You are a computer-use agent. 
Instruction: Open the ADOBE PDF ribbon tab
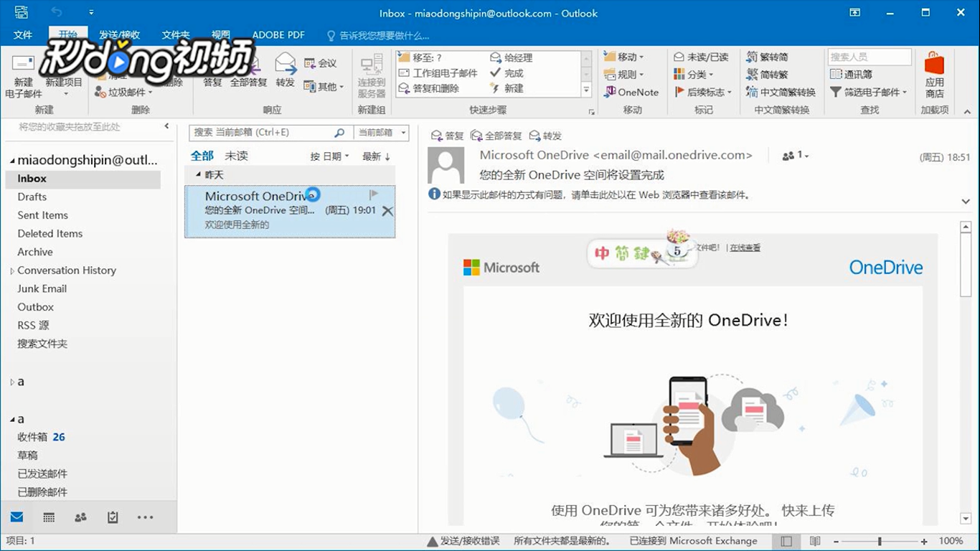coord(278,35)
